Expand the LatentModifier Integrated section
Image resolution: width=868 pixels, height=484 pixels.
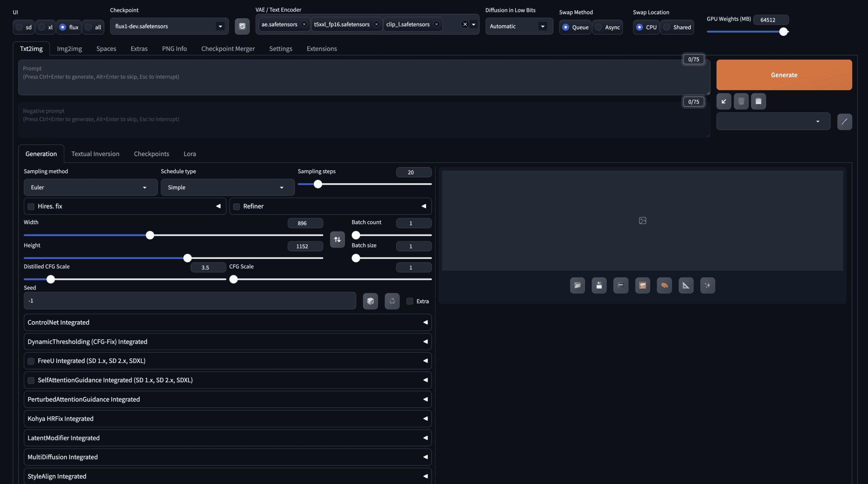227,438
